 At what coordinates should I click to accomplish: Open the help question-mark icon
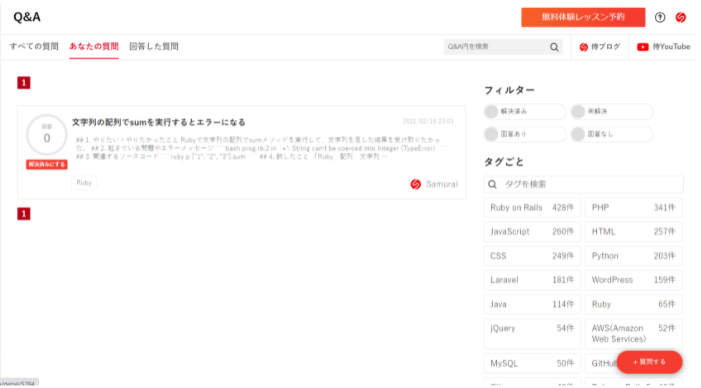660,17
